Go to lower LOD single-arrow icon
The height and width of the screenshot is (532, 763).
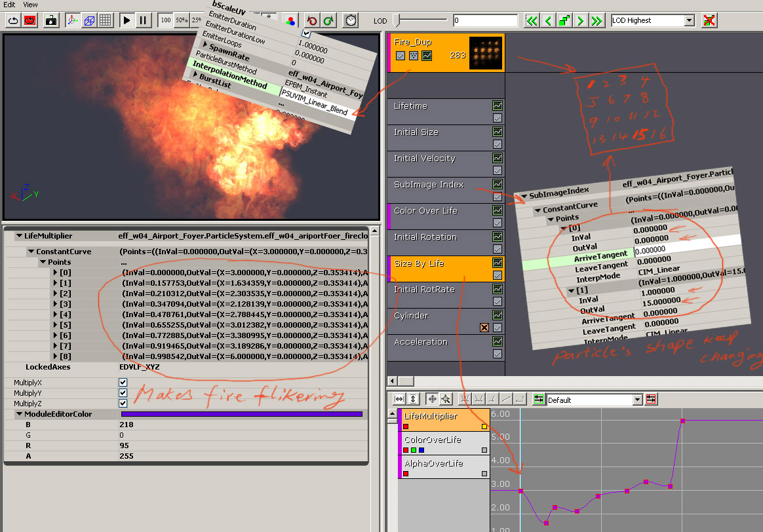549,20
